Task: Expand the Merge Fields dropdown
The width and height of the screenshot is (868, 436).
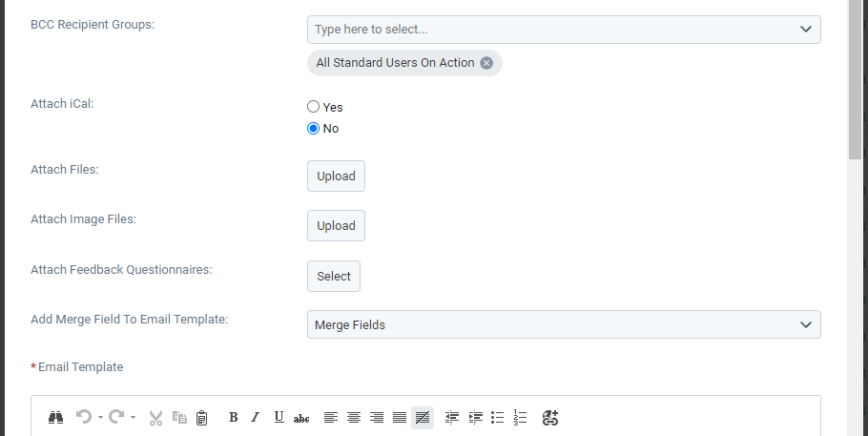Action: 564,324
